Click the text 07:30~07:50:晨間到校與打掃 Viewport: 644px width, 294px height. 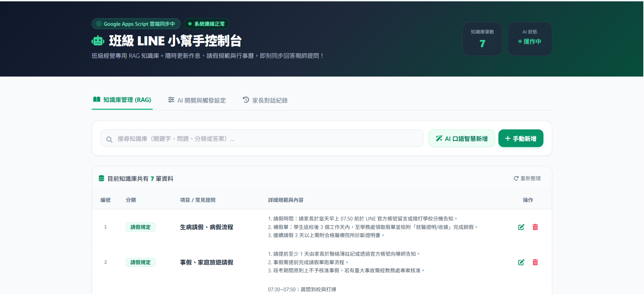(x=302, y=289)
